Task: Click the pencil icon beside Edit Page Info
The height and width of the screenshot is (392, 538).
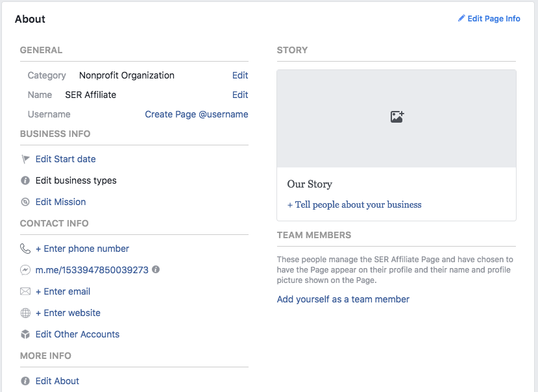Action: click(x=461, y=18)
